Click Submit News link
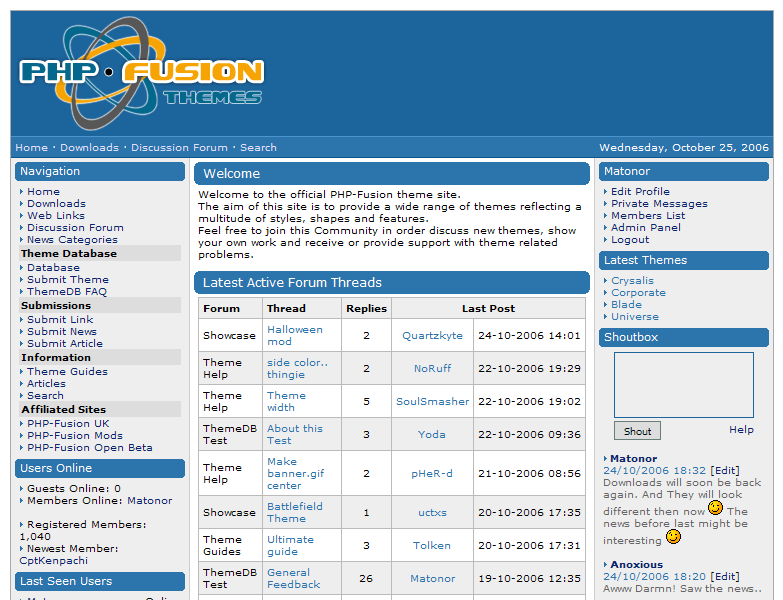This screenshot has width=783, height=600. [x=62, y=331]
